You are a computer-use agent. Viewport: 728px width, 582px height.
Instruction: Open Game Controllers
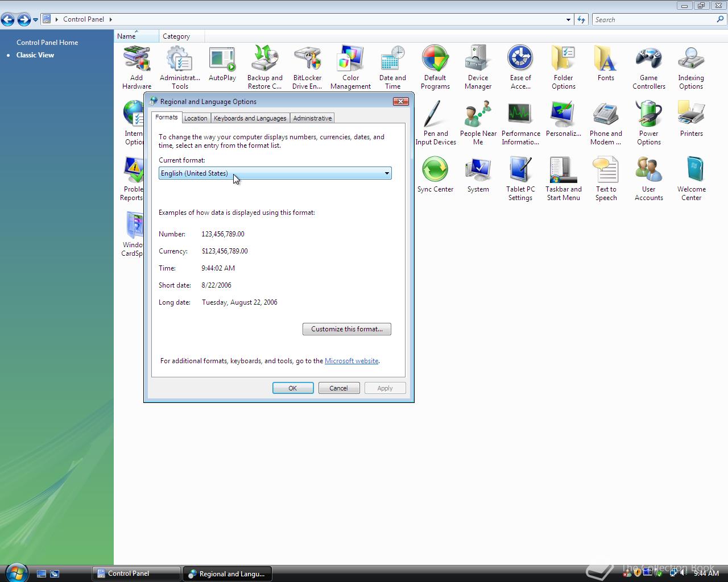[x=649, y=67]
